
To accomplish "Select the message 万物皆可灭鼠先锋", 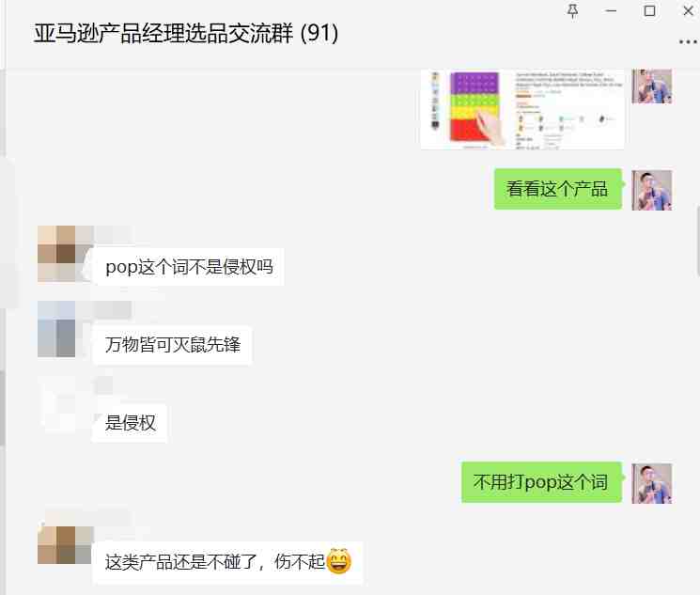I will (x=173, y=345).
